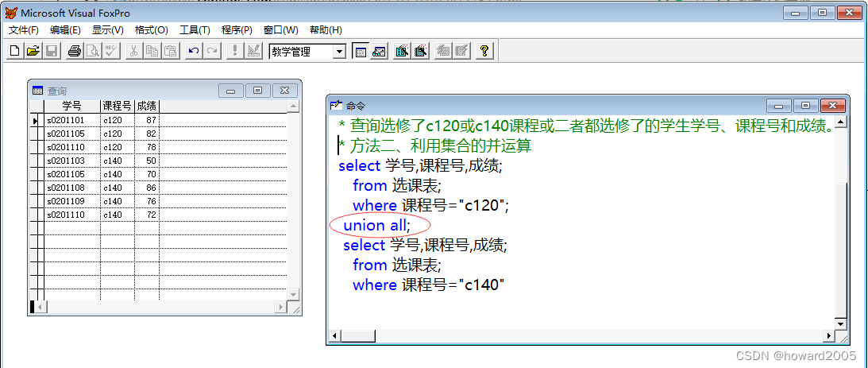
Task: Click the Redo toolbar icon
Action: coord(211,52)
